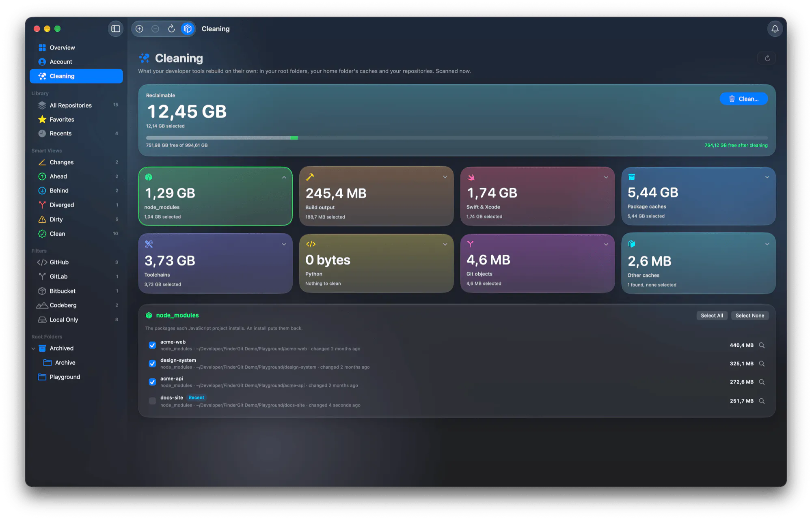The image size is (812, 520).
Task: Open notifications bell icon
Action: [x=775, y=29]
